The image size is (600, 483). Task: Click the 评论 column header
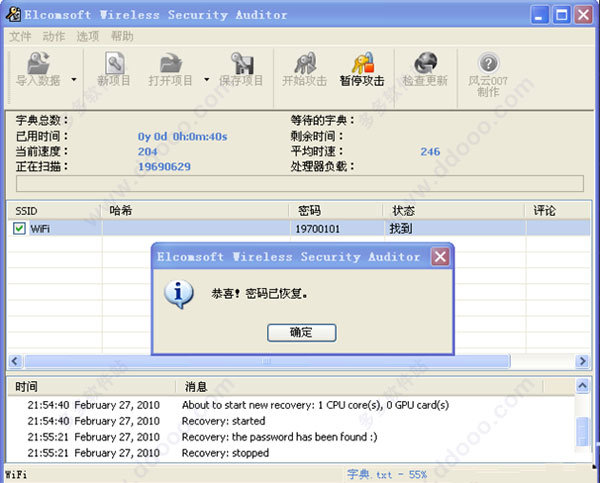tap(558, 211)
